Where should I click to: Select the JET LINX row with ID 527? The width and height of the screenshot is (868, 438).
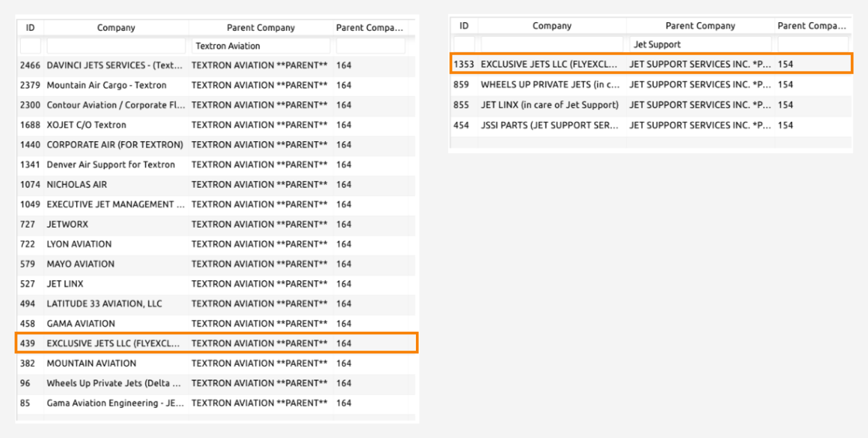[x=216, y=284]
